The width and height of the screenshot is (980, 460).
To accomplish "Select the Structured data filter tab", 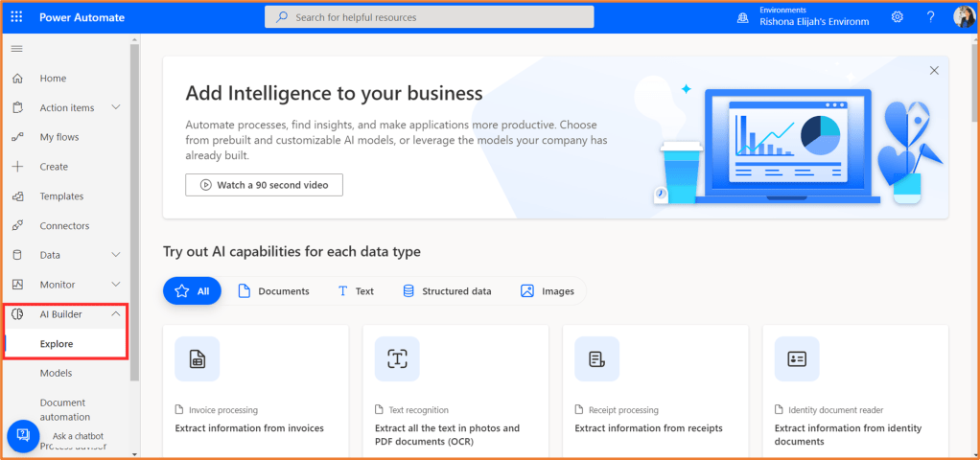I will click(446, 291).
